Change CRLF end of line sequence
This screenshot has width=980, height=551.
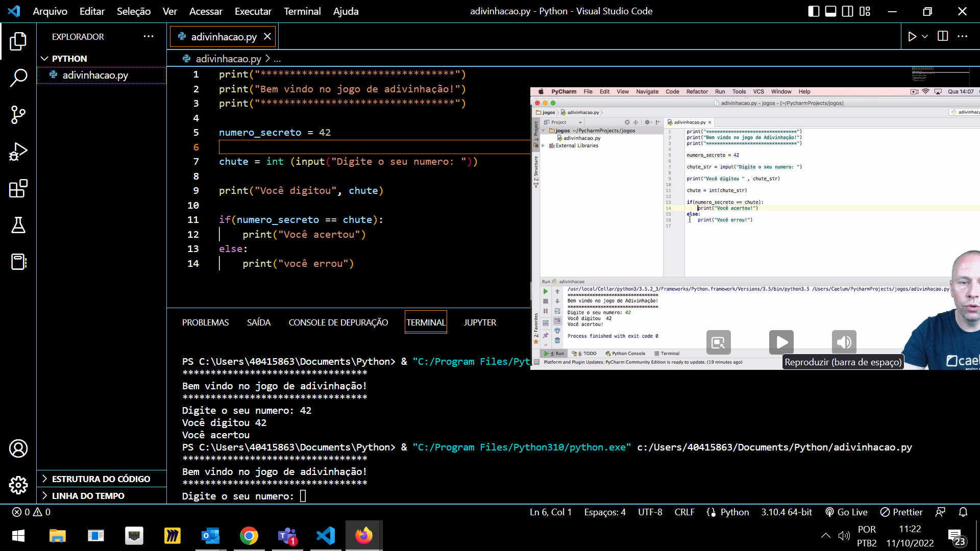[x=684, y=512]
